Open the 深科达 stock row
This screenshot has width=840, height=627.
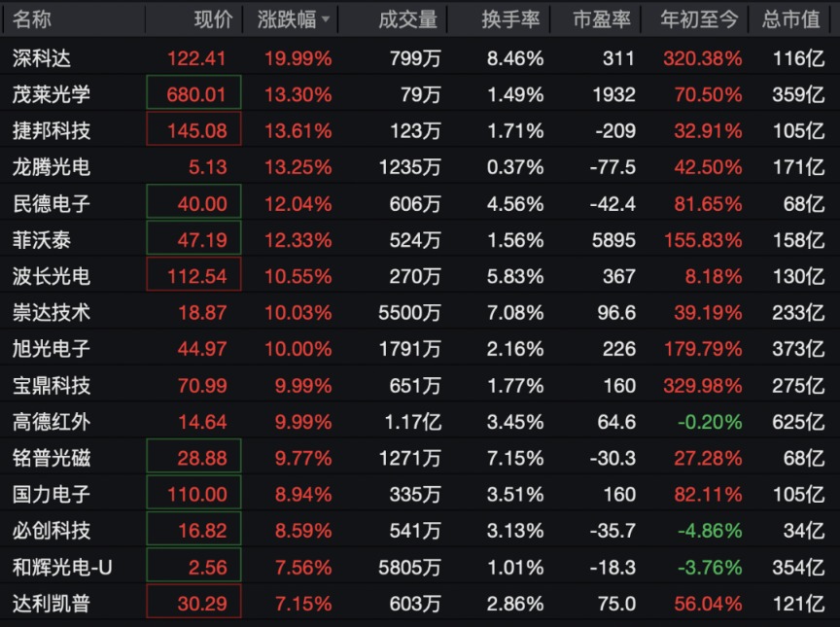420,57
